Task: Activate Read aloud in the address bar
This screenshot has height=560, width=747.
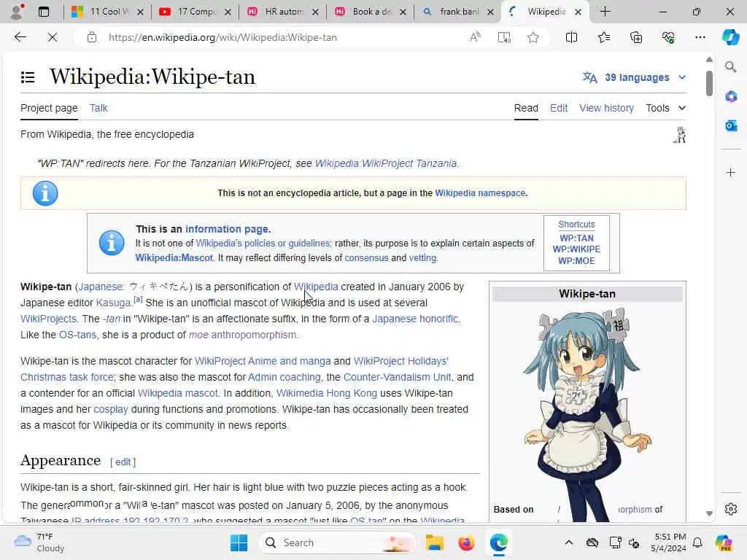Action: point(475,37)
